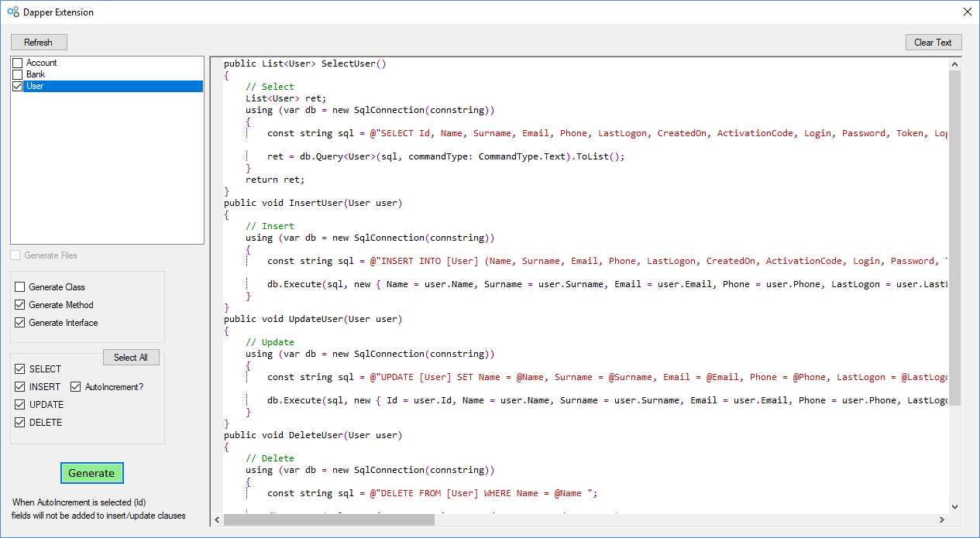Click the Refresh button

point(38,42)
